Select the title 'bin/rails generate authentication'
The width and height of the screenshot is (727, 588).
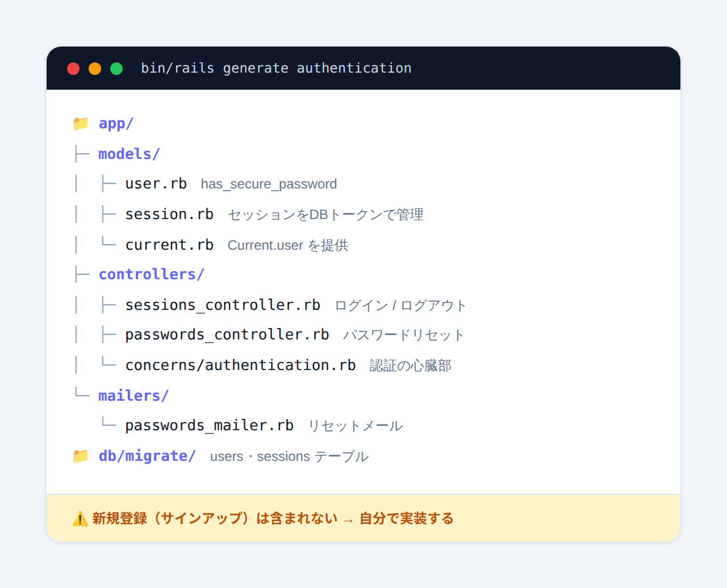click(276, 68)
